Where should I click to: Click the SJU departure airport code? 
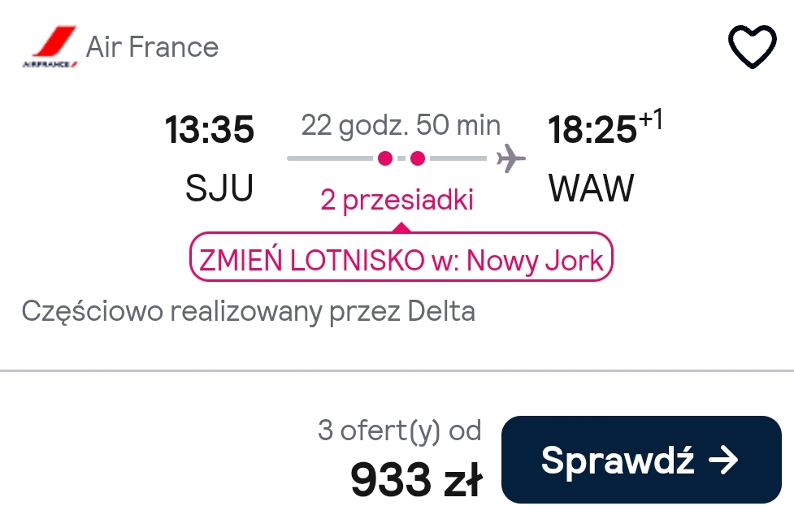point(219,188)
